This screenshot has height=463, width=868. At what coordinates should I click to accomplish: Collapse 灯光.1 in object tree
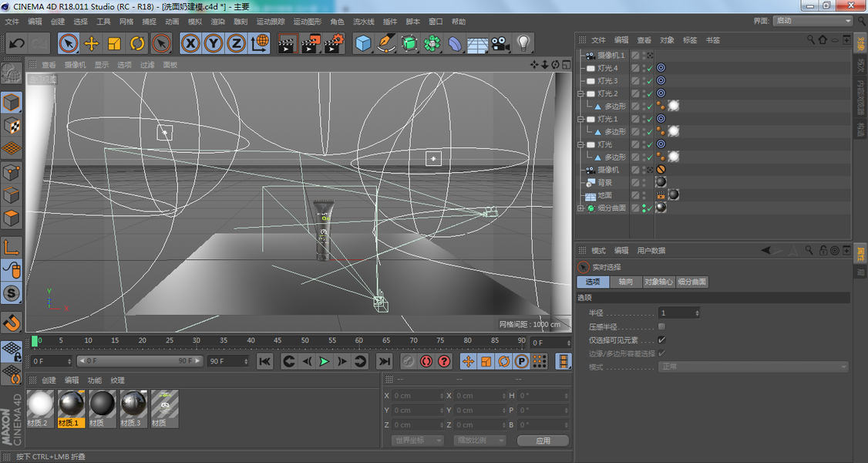[580, 119]
